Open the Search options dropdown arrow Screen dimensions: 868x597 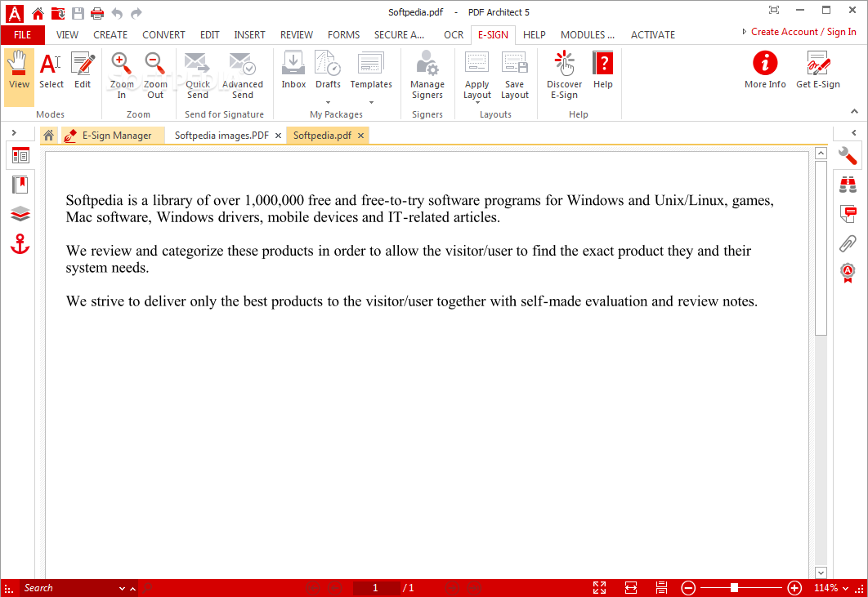[122, 589]
